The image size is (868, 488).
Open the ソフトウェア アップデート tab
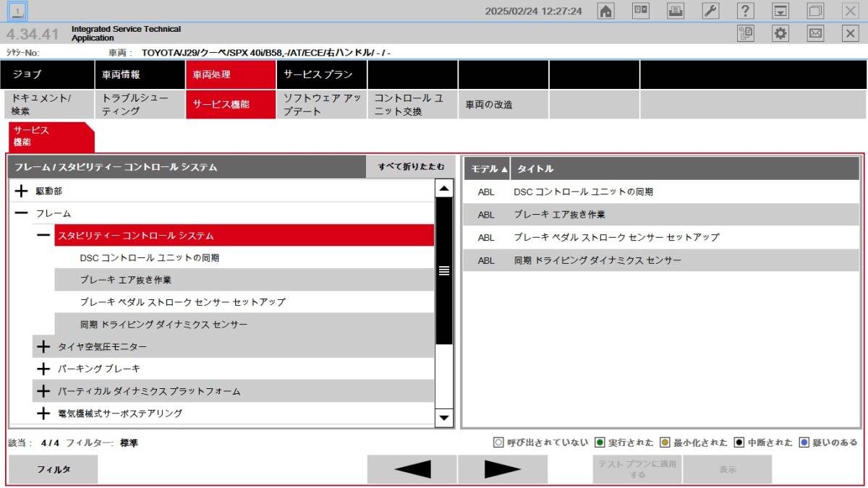click(x=321, y=105)
